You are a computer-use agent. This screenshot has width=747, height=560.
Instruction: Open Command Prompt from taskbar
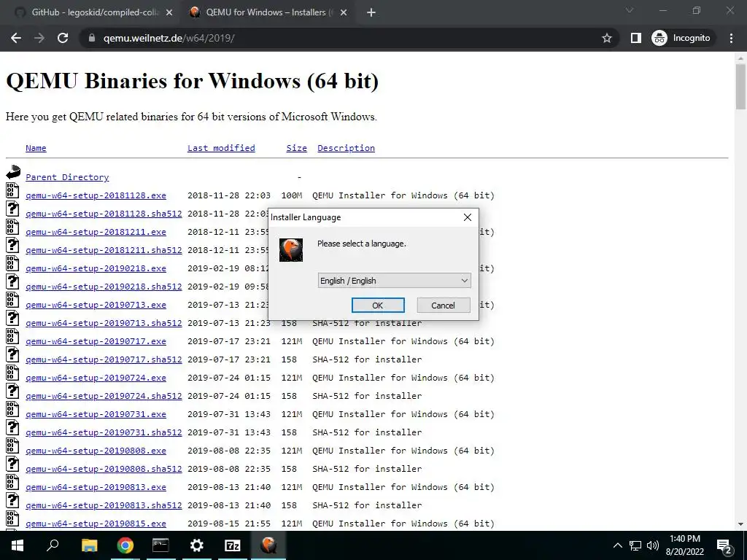pyautogui.click(x=160, y=545)
